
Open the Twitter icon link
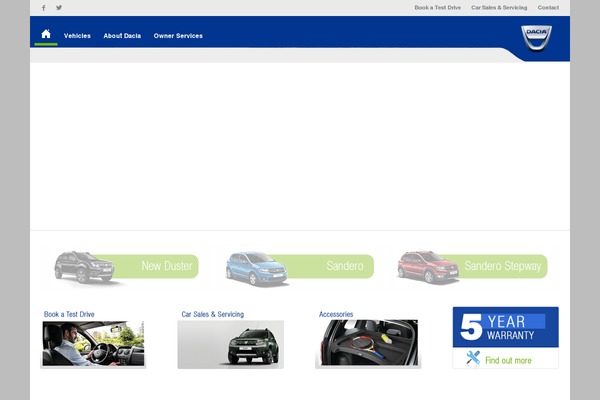tap(59, 7)
